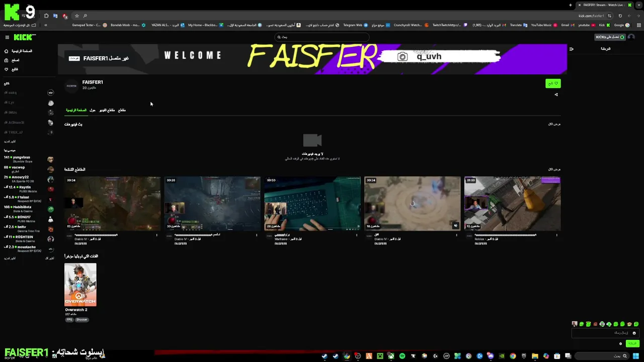Click F1aisal avatar in recommended list
Screen dimensions: 644x362
pyautogui.click(x=51, y=199)
